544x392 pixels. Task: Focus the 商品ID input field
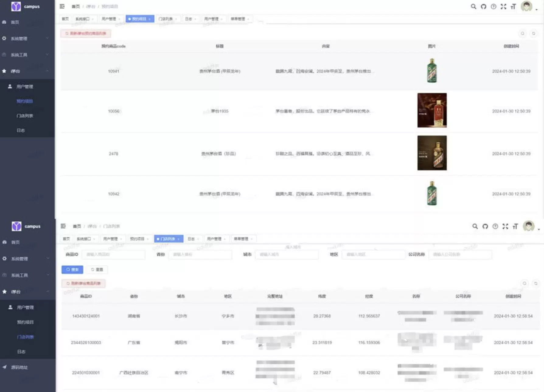[x=113, y=254]
